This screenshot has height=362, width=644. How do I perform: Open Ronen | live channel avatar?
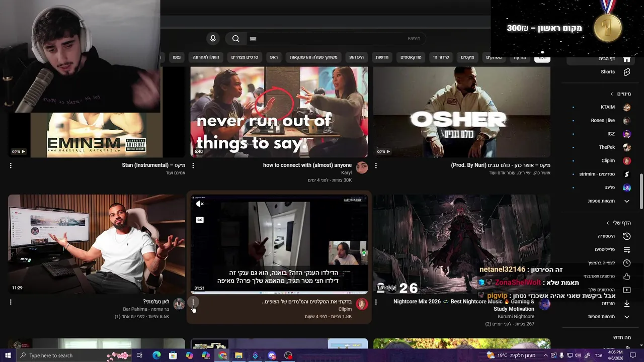pos(627,121)
